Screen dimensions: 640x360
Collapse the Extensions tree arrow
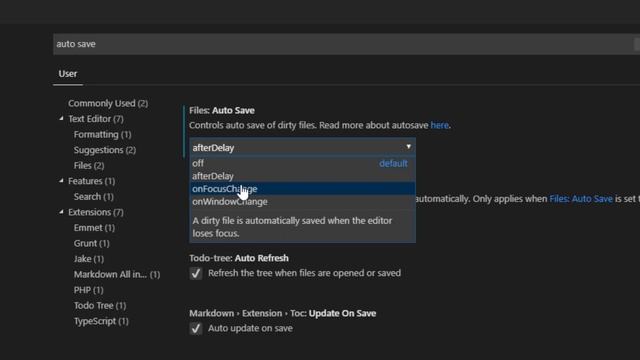[x=61, y=211]
